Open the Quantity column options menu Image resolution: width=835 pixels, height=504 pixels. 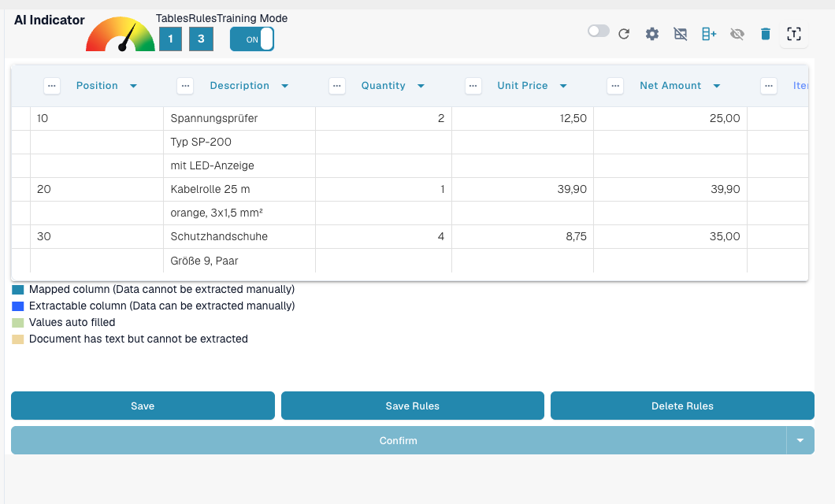(x=337, y=86)
